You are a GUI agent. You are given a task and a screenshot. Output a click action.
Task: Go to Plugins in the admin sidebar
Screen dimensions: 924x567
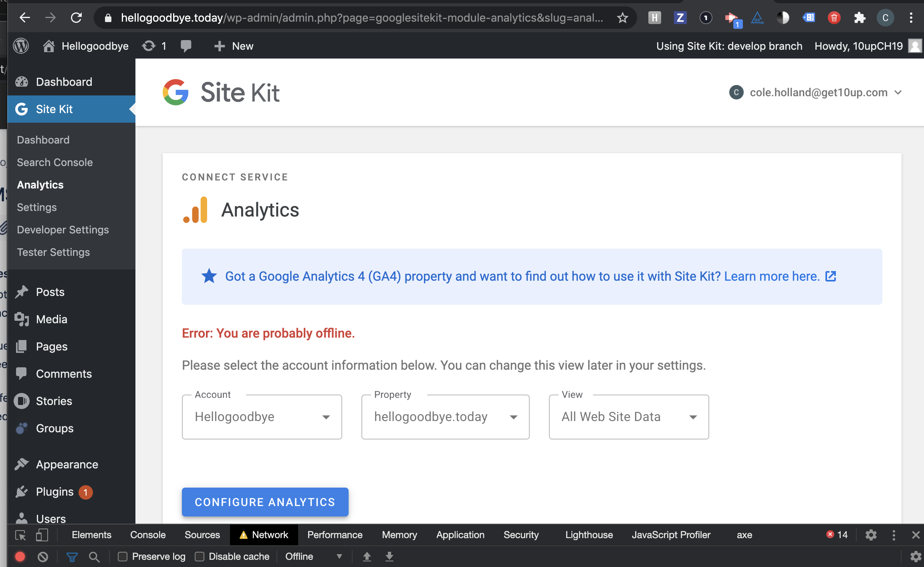(55, 492)
